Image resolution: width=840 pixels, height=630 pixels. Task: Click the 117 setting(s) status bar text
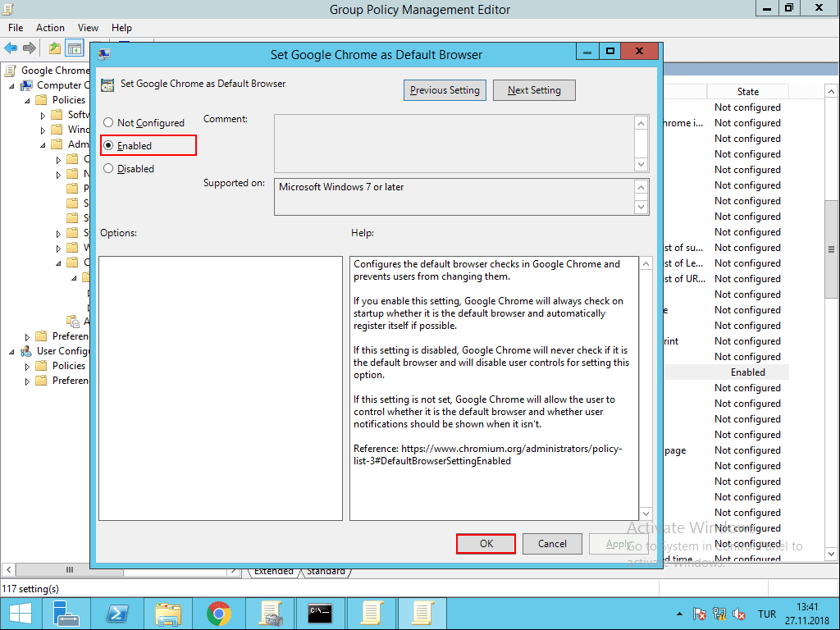click(30, 589)
